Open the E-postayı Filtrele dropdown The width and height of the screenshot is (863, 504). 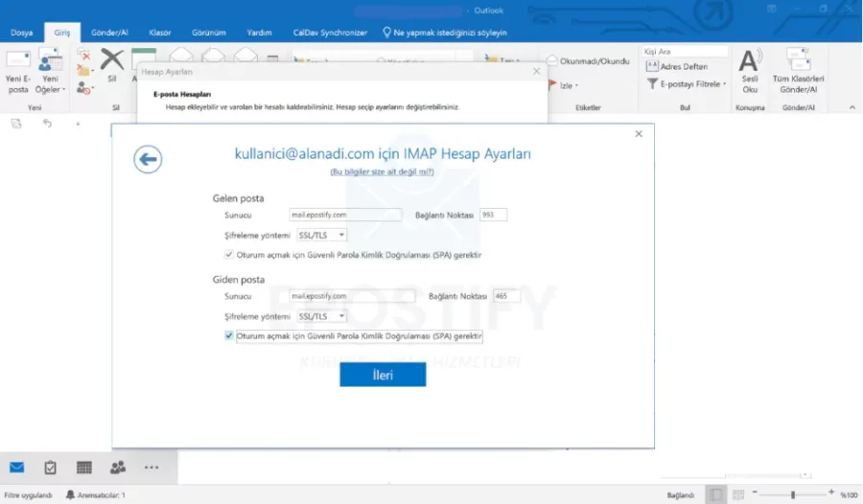tap(687, 84)
